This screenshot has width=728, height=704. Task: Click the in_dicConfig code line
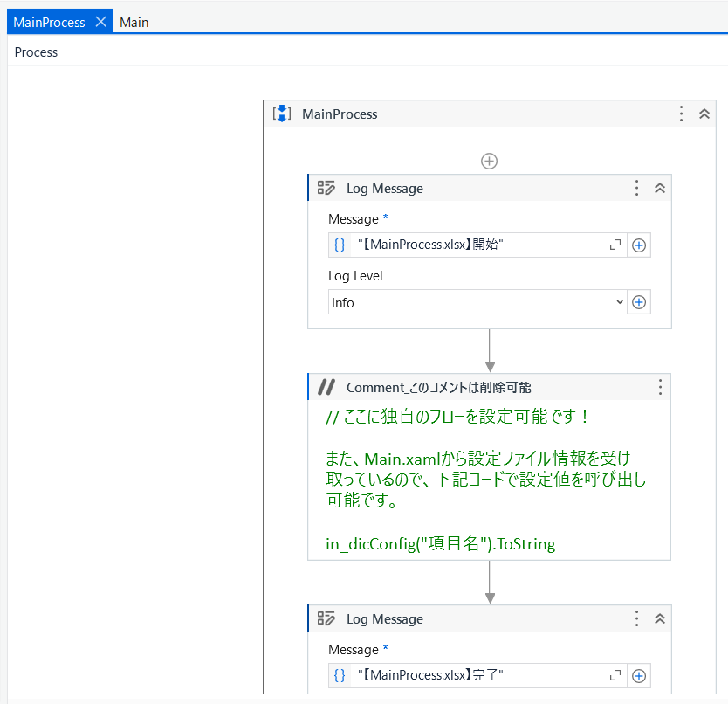tap(440, 543)
